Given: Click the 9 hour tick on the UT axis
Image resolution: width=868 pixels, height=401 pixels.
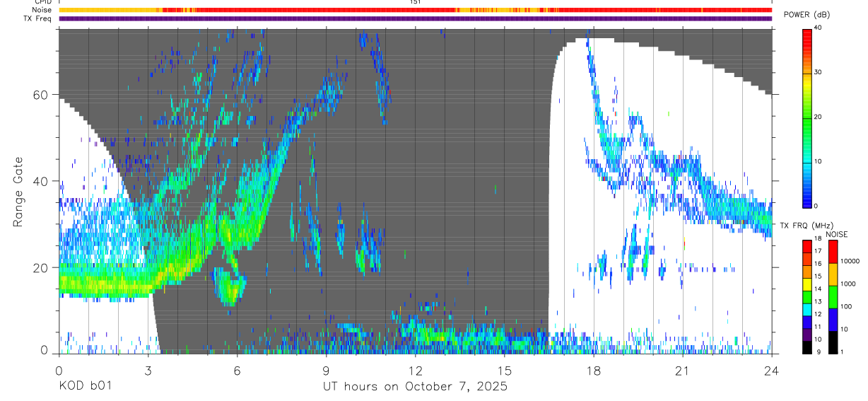Looking at the screenshot, I should tap(326, 370).
